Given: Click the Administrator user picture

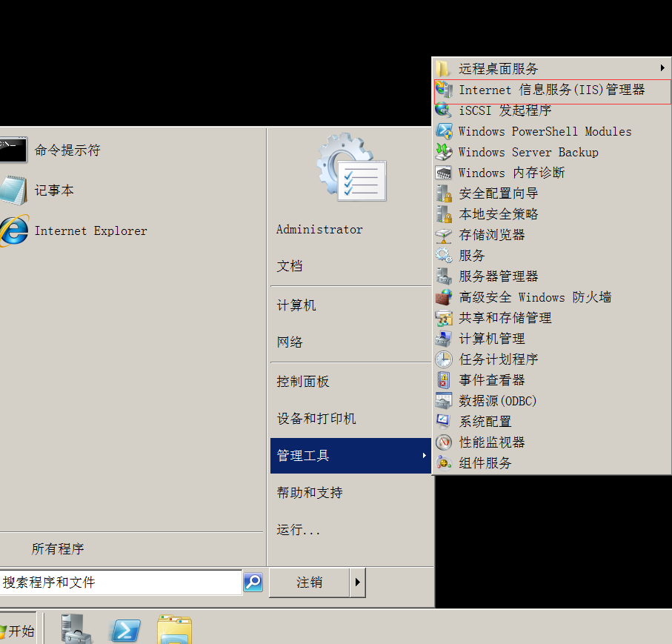Looking at the screenshot, I should pos(351,167).
